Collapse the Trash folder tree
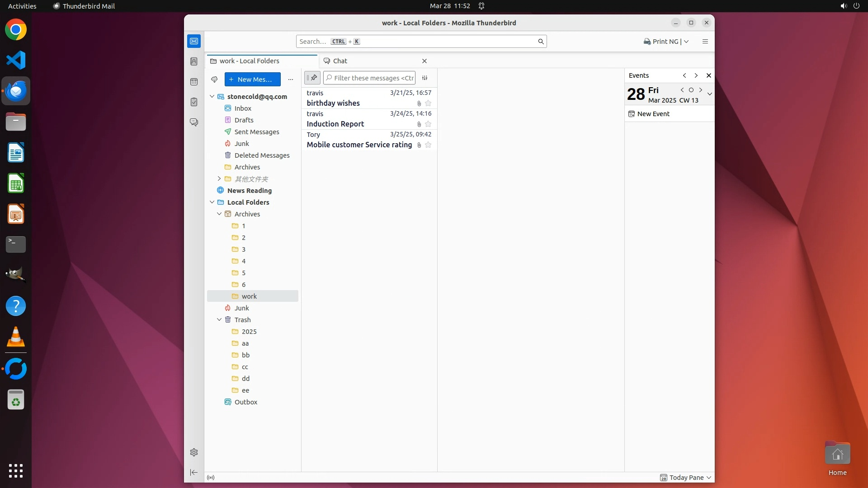 click(x=219, y=319)
